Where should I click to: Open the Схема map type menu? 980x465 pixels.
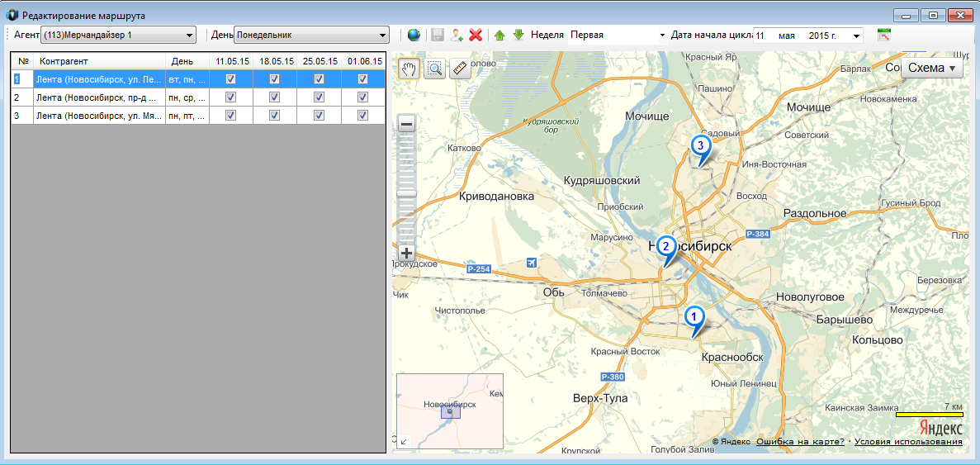click(931, 68)
